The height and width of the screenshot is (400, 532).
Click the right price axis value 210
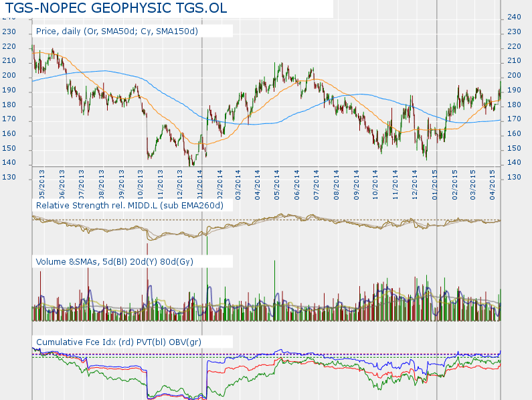514,60
